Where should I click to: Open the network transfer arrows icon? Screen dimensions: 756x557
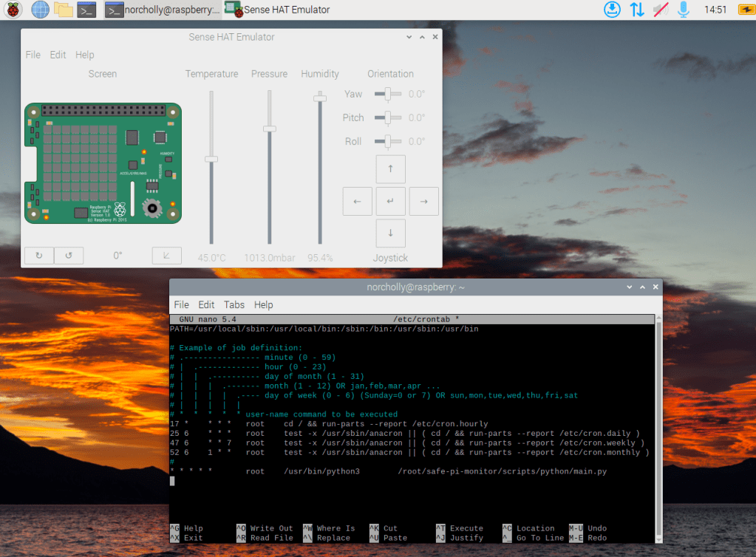coord(636,10)
